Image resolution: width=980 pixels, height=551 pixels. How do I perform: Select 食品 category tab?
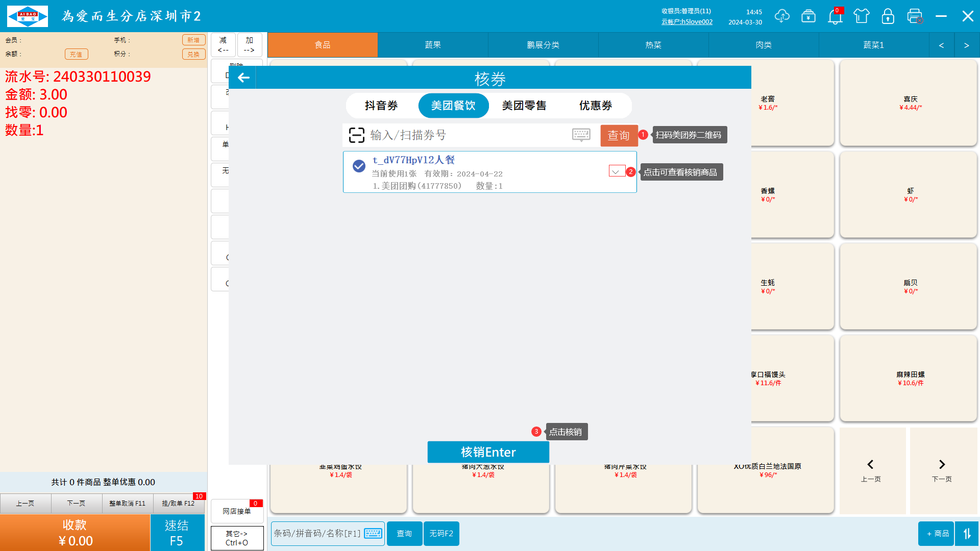(323, 45)
